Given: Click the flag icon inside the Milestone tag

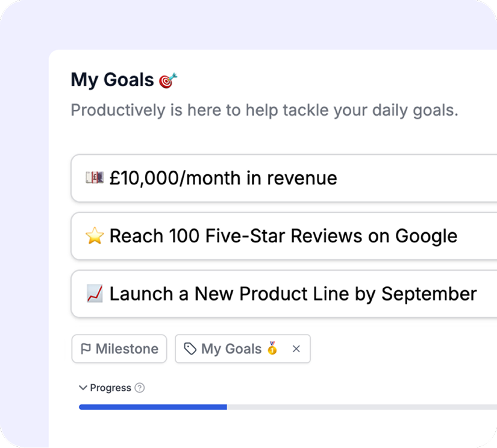Looking at the screenshot, I should (x=85, y=349).
